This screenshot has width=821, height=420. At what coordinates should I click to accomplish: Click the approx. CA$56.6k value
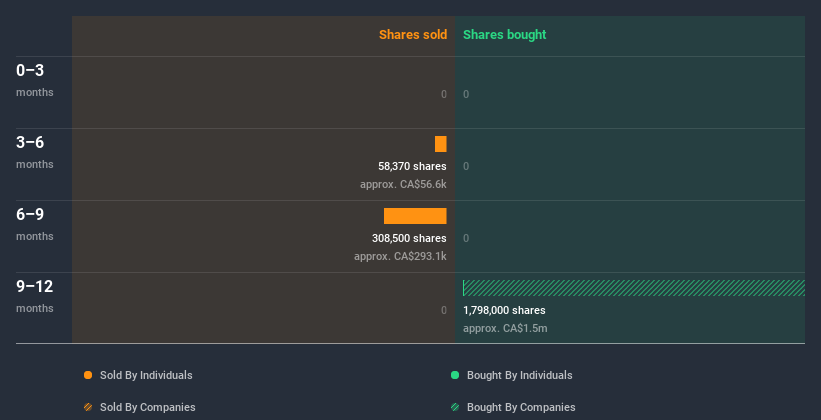403,184
